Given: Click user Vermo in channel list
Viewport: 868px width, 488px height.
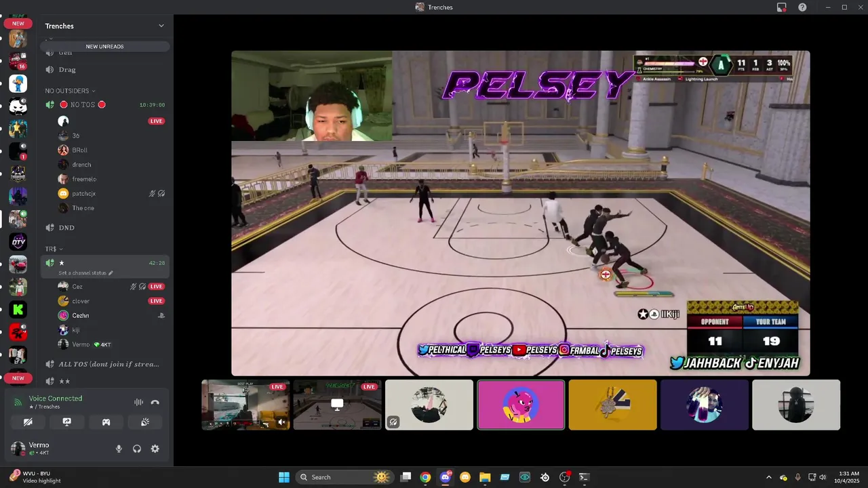Looking at the screenshot, I should (x=81, y=344).
